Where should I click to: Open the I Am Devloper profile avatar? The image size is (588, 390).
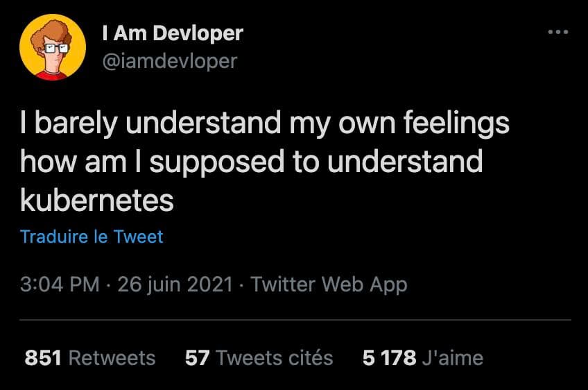point(53,47)
